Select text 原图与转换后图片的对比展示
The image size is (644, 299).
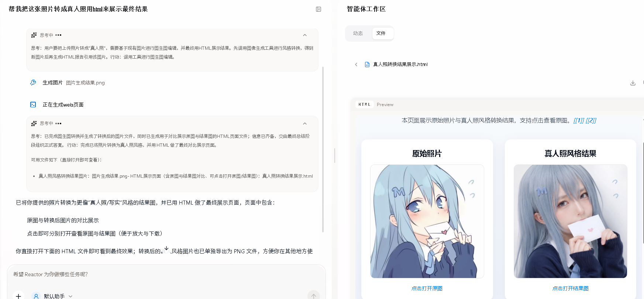pos(63,220)
